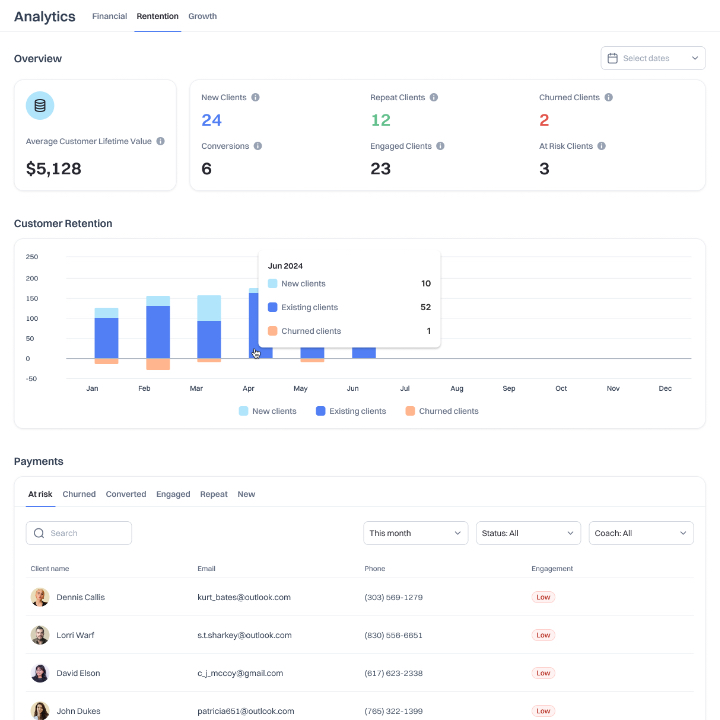Click the Search input field
The height and width of the screenshot is (720, 720).
[x=79, y=533]
